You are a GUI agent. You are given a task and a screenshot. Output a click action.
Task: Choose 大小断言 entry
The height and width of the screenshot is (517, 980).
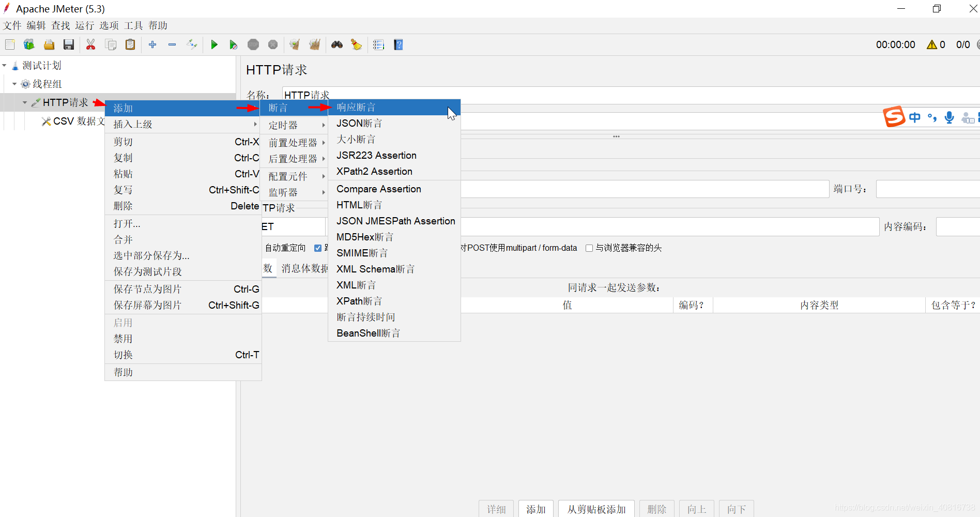click(x=394, y=139)
